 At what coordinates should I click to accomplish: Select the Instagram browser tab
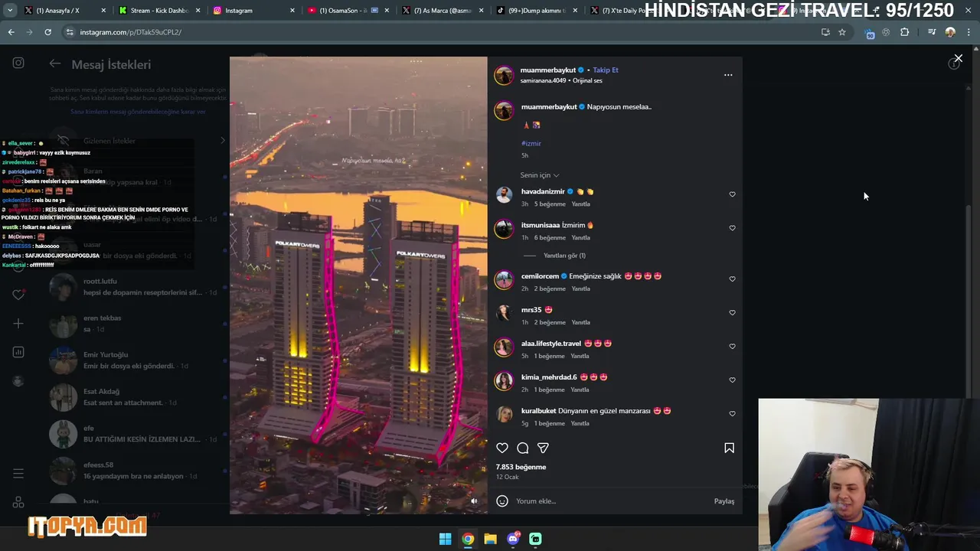point(253,11)
